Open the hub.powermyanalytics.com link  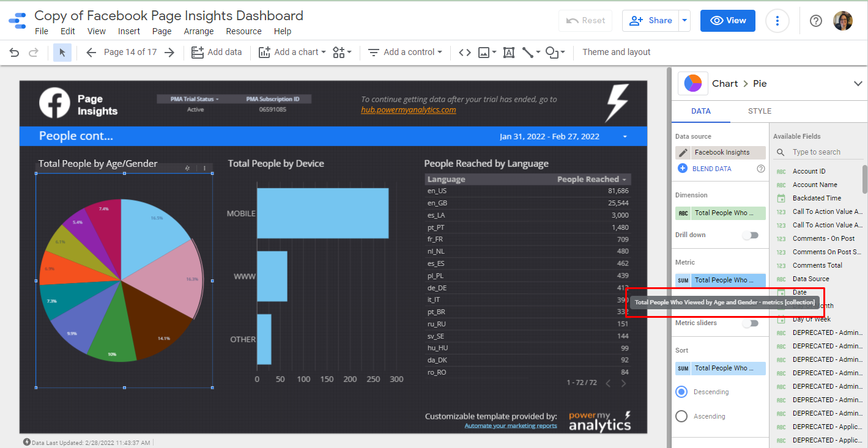[x=408, y=110]
